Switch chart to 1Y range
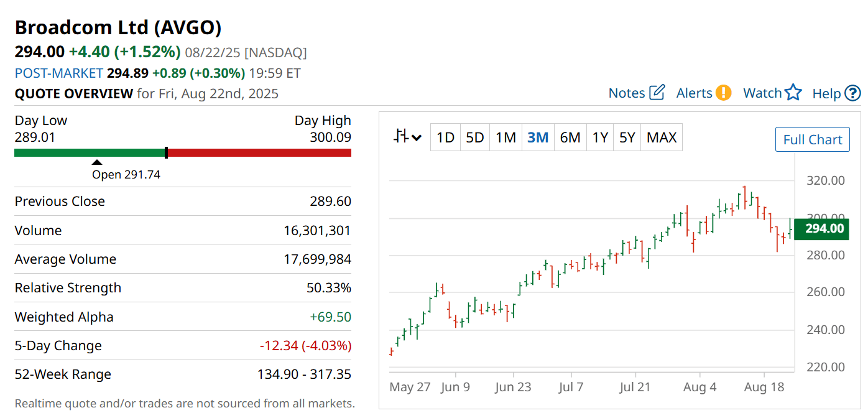The height and width of the screenshot is (418, 868). tap(600, 137)
